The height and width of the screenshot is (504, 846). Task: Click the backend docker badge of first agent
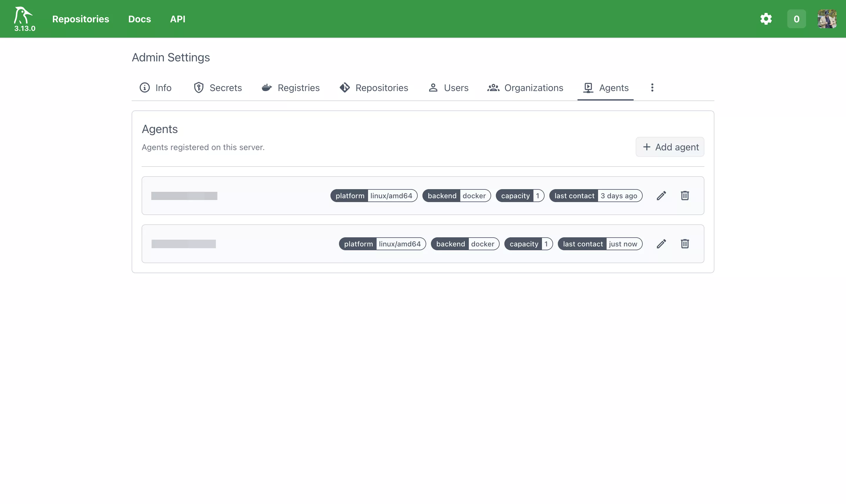[457, 196]
